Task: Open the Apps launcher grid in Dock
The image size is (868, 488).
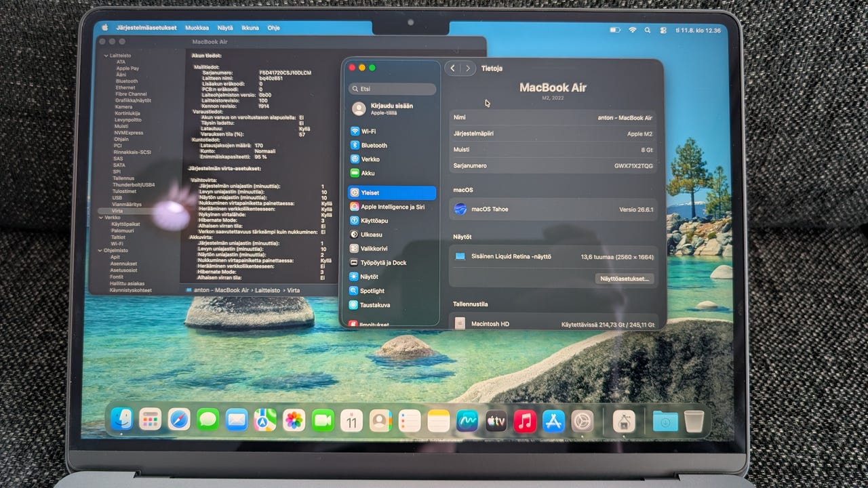Action: click(151, 420)
